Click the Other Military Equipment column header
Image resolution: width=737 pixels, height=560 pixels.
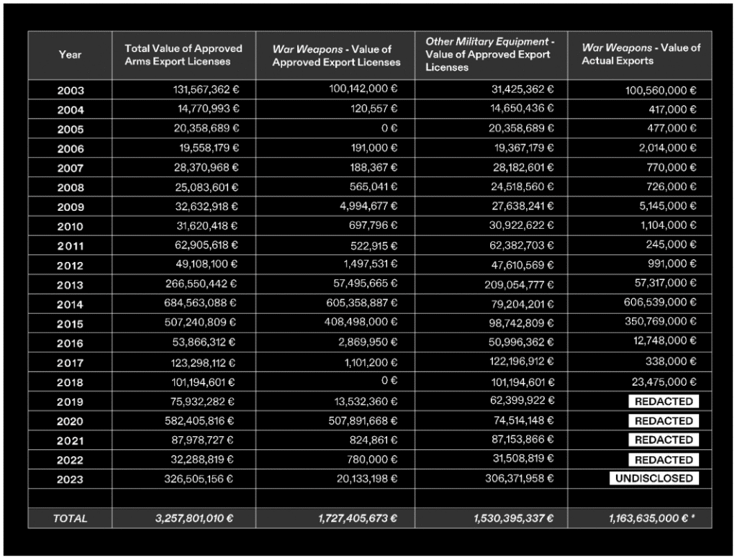point(489,55)
